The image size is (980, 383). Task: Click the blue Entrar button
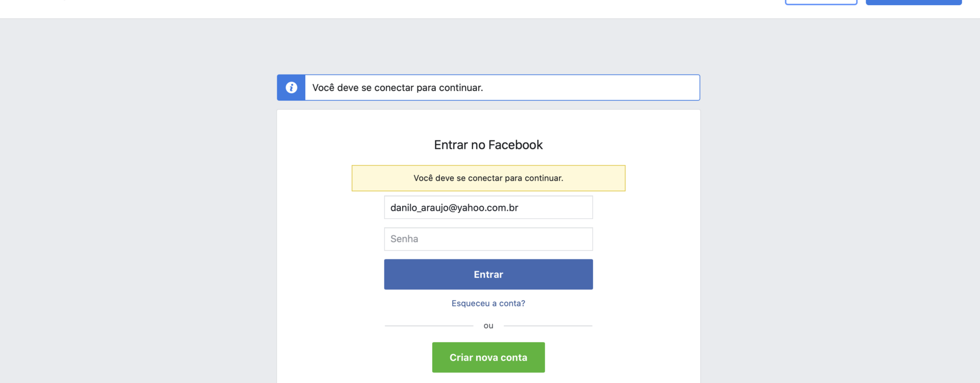(488, 274)
